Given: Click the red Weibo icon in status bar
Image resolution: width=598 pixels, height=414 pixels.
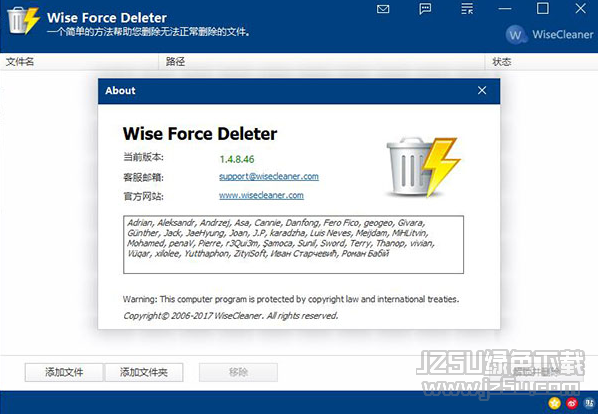Looking at the screenshot, I should coord(572,402).
